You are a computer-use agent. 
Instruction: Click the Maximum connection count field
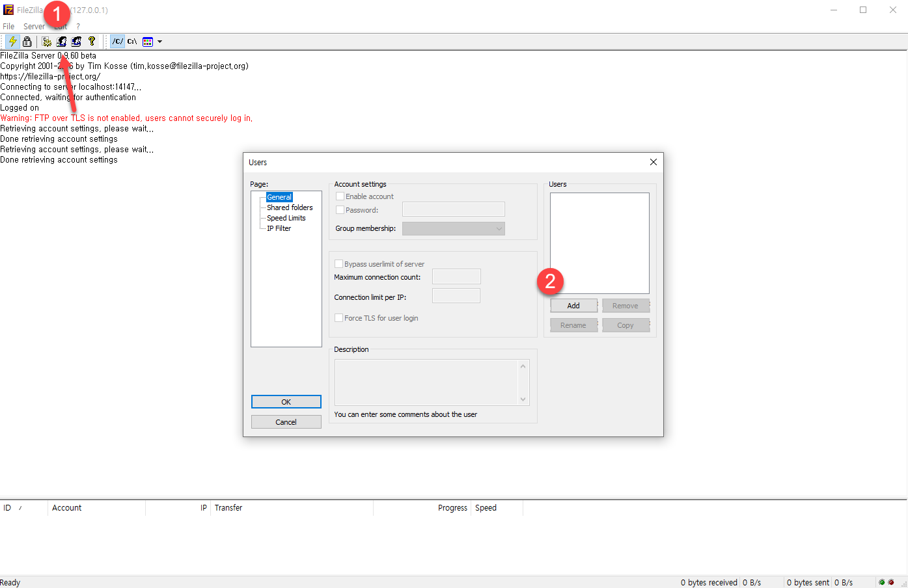coord(456,276)
